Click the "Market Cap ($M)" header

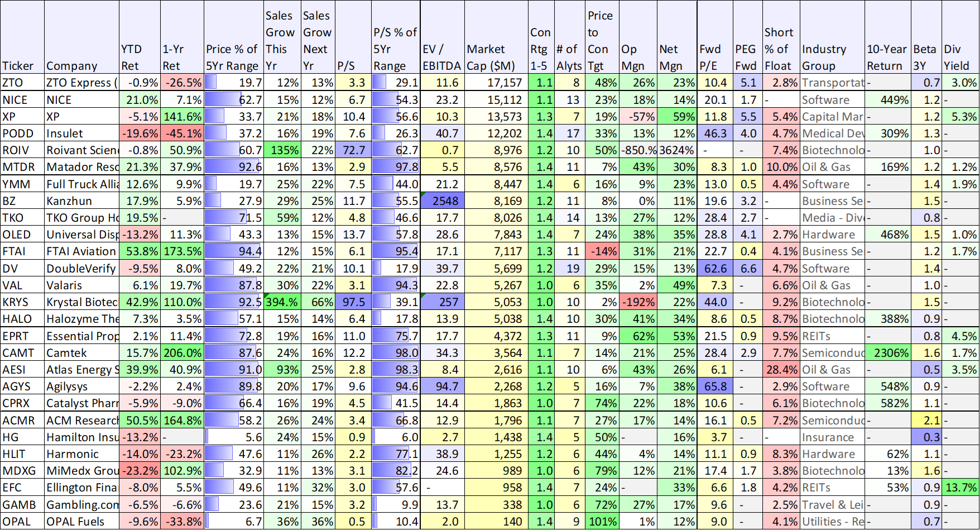click(496, 37)
